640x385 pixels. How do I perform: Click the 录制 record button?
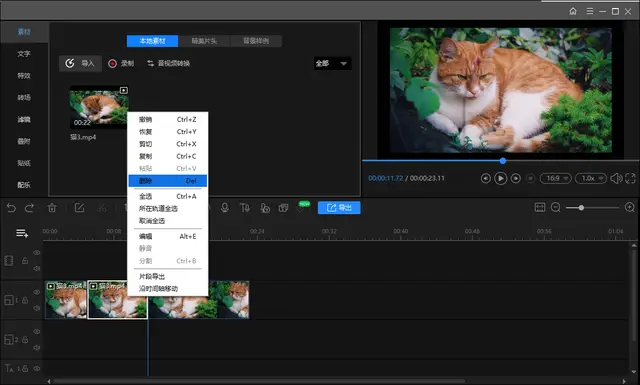121,63
